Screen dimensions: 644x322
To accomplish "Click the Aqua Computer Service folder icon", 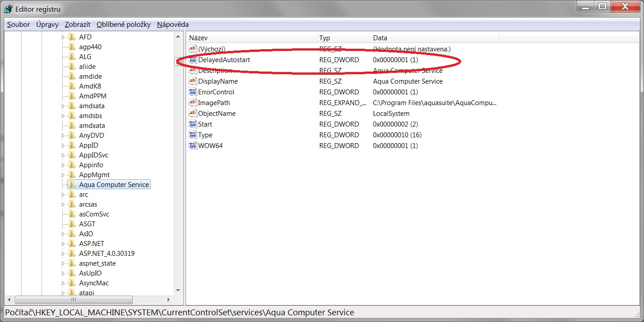I will click(72, 185).
